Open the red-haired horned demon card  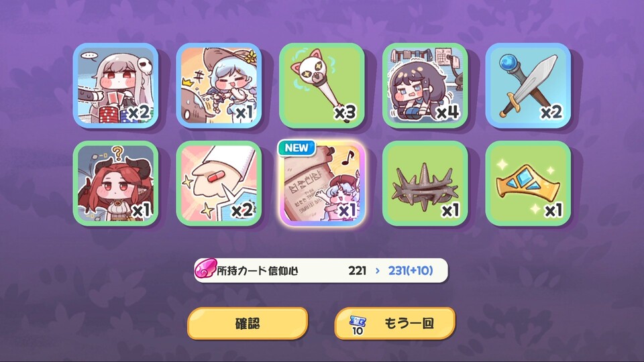coord(116,184)
